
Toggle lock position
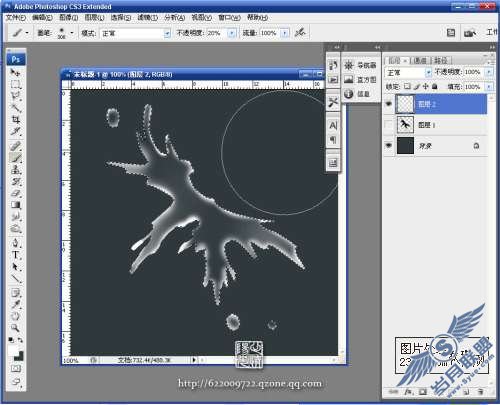[426, 87]
